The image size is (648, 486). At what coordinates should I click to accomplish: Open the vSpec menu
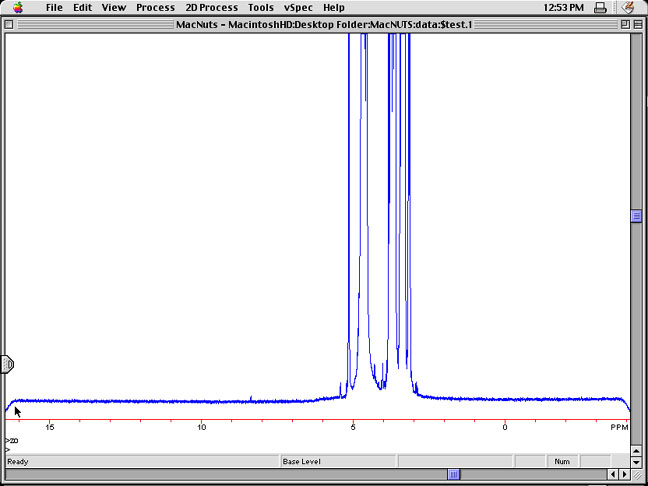click(x=298, y=7)
